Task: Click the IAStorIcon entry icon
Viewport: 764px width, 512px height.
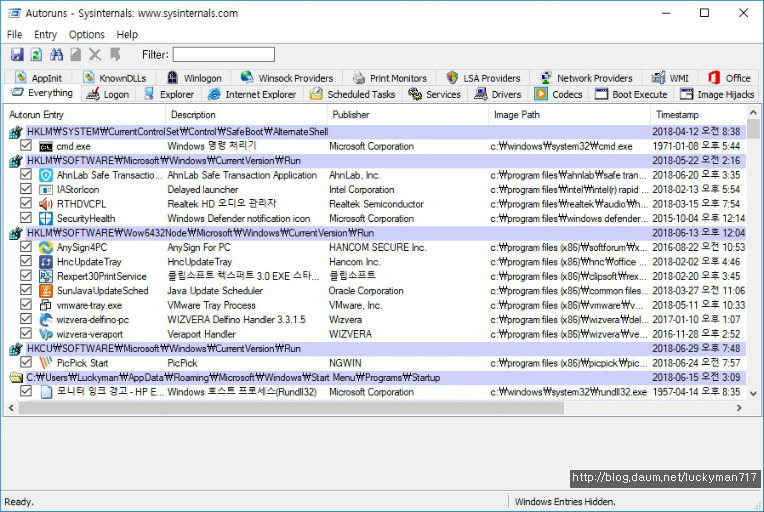Action: coord(46,190)
